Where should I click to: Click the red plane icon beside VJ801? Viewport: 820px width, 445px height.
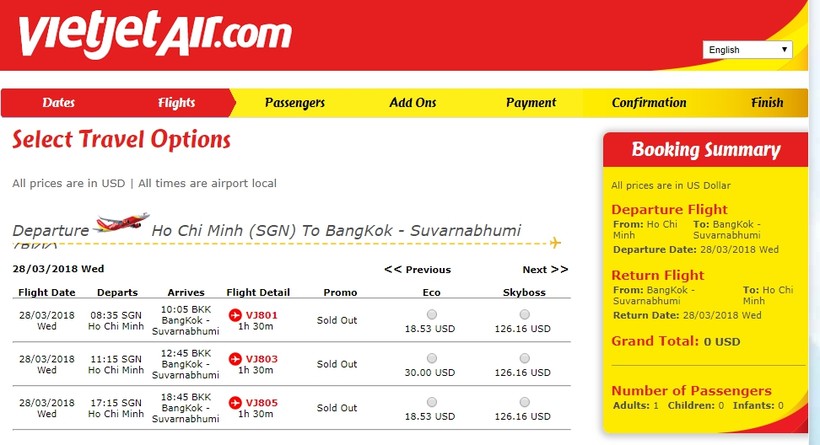click(236, 316)
